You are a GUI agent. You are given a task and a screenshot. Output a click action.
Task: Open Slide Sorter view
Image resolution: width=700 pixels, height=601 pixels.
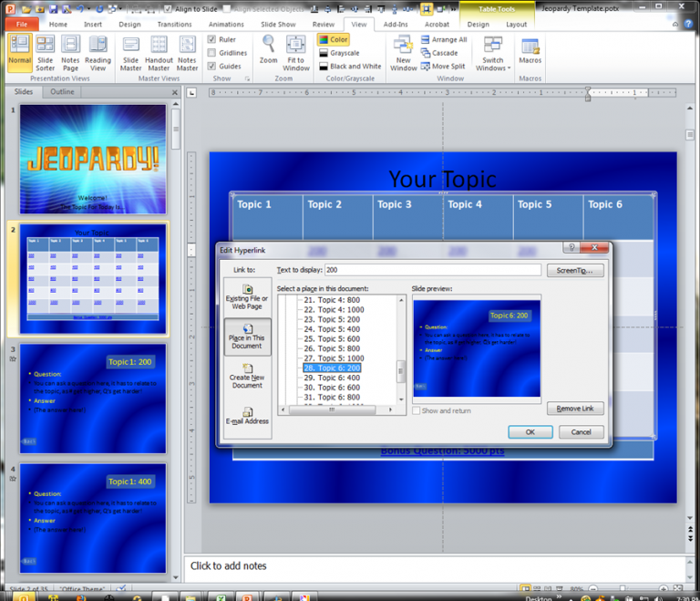(45, 53)
